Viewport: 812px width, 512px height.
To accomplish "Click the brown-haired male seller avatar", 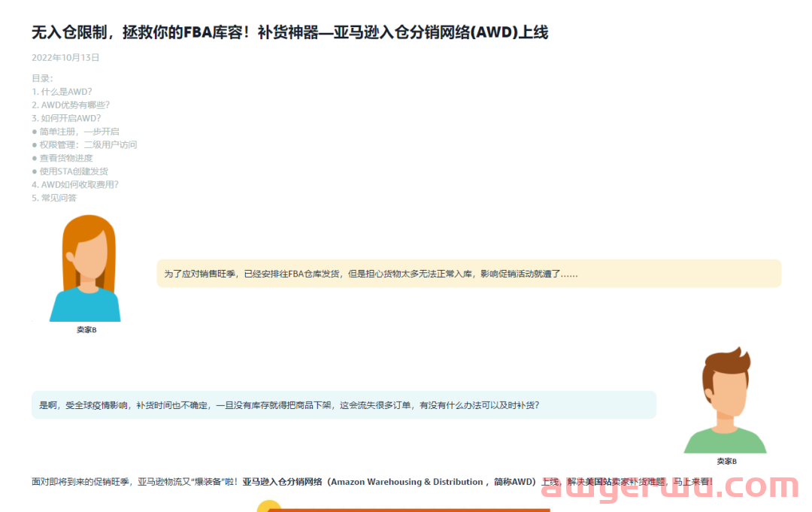I will click(726, 400).
